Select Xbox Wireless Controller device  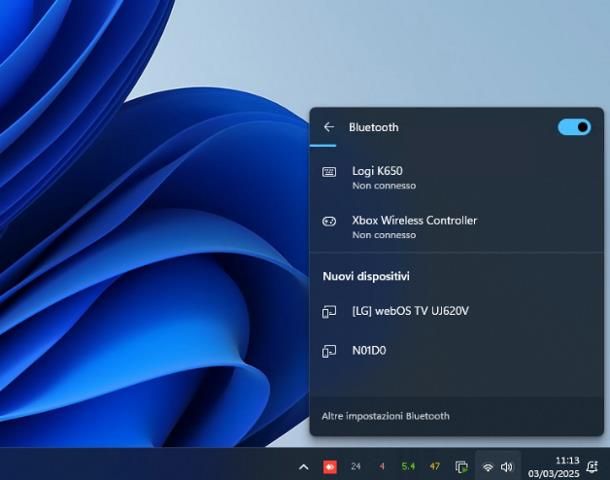tap(456, 227)
